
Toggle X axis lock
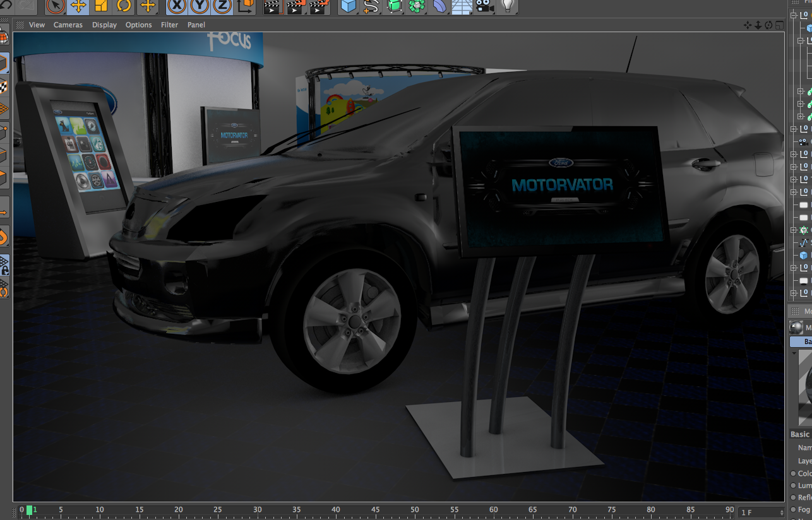[x=177, y=6]
